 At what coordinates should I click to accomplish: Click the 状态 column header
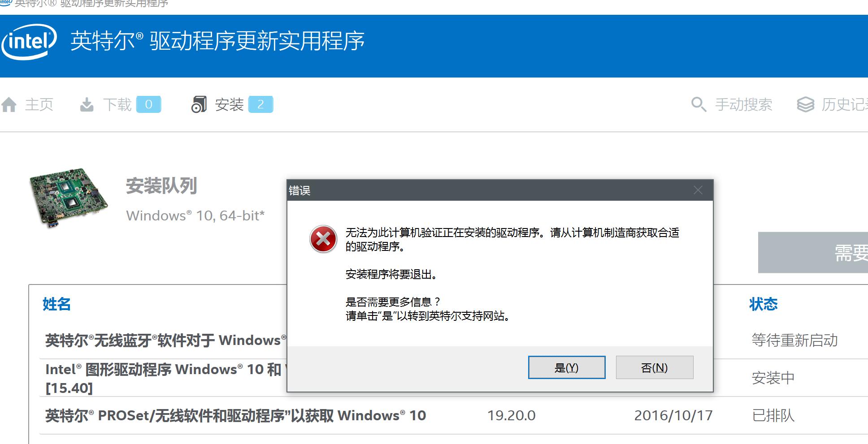point(763,304)
